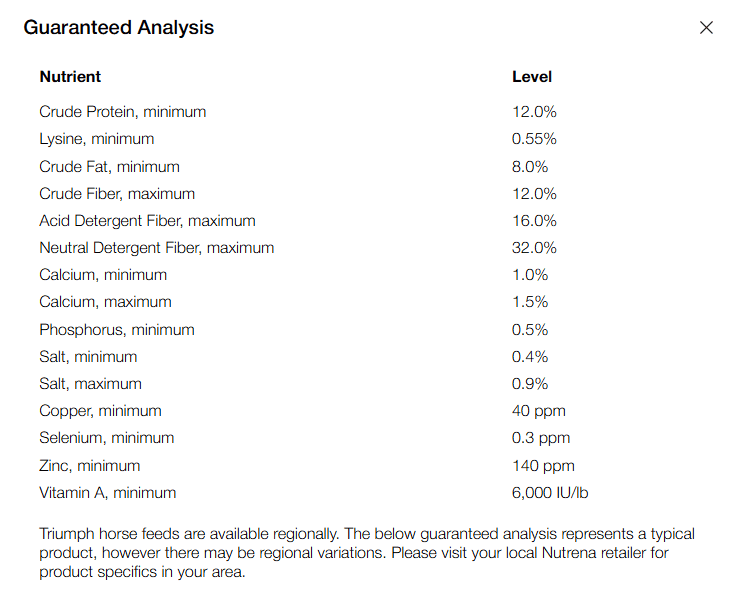
Task: Click the Calcium, minimum label
Action: [x=103, y=275]
